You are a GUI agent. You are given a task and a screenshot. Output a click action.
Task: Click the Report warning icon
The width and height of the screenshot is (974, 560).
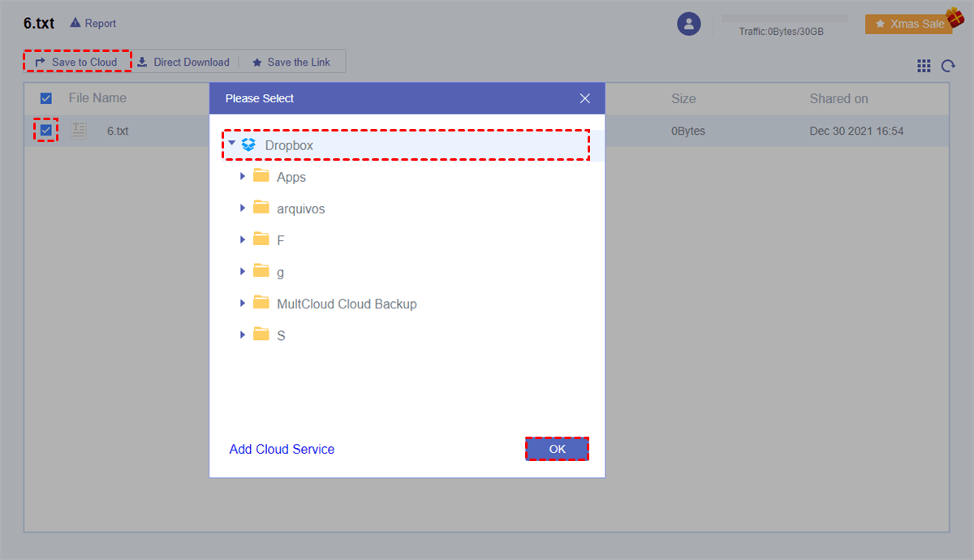coord(75,24)
